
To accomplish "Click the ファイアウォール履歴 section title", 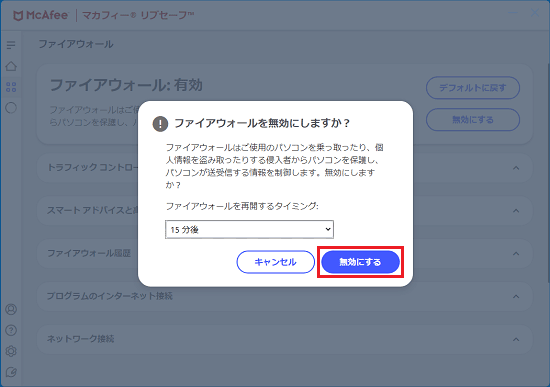I will 89,253.
